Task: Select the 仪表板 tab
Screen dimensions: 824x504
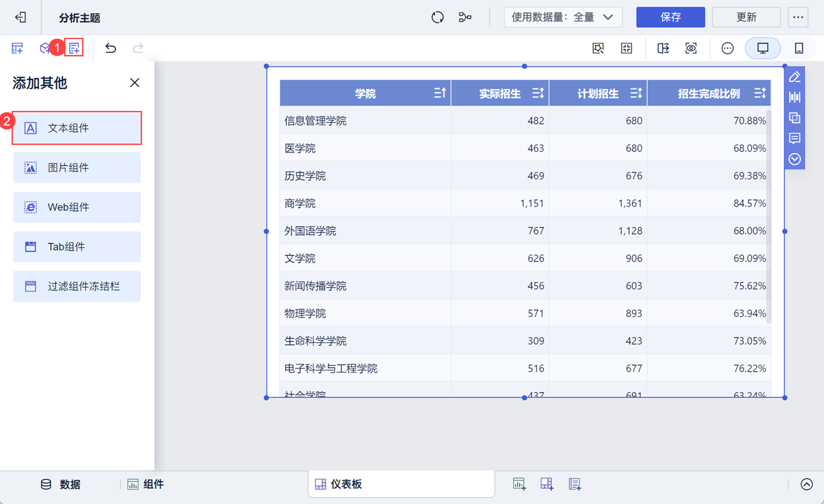Action: (x=401, y=484)
